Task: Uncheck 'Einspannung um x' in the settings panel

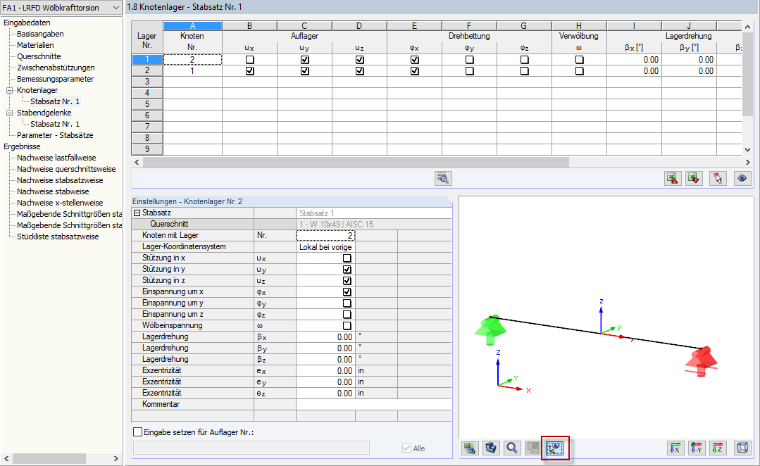Action: pyautogui.click(x=347, y=292)
